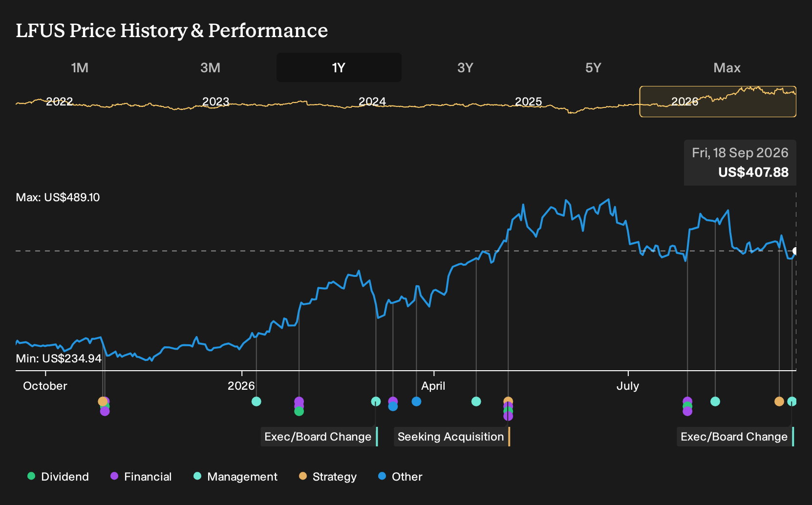Click 2023 on the overview timeline
This screenshot has width=812, height=505.
click(x=215, y=102)
